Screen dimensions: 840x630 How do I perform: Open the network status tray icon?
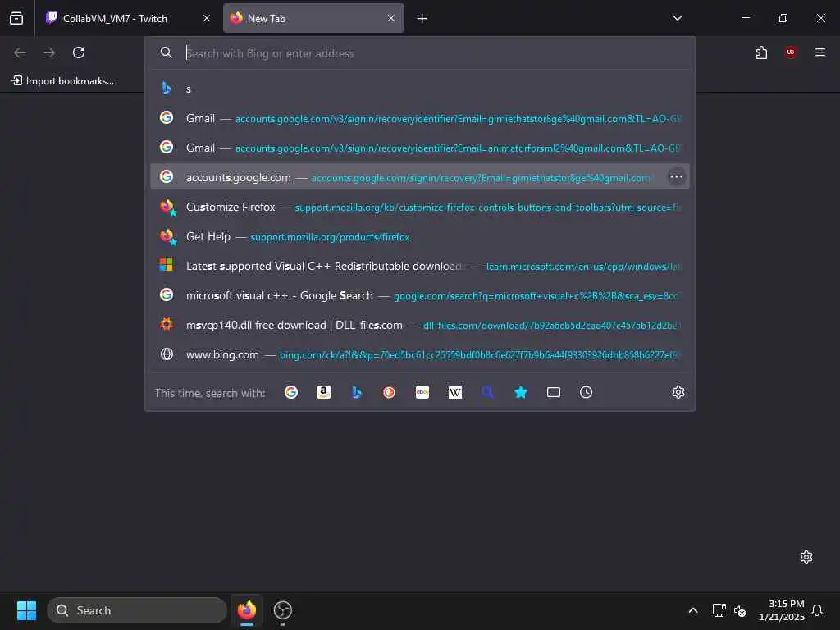pos(719,610)
